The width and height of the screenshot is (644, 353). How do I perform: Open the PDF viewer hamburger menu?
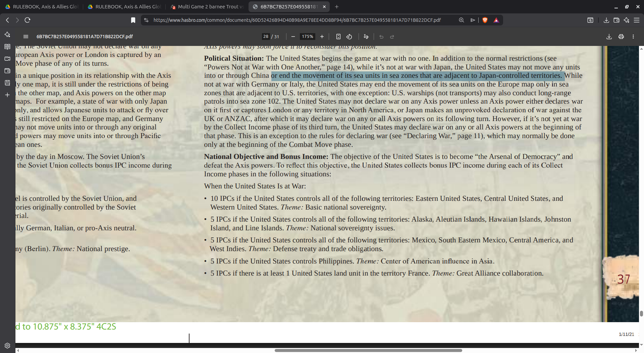click(26, 37)
